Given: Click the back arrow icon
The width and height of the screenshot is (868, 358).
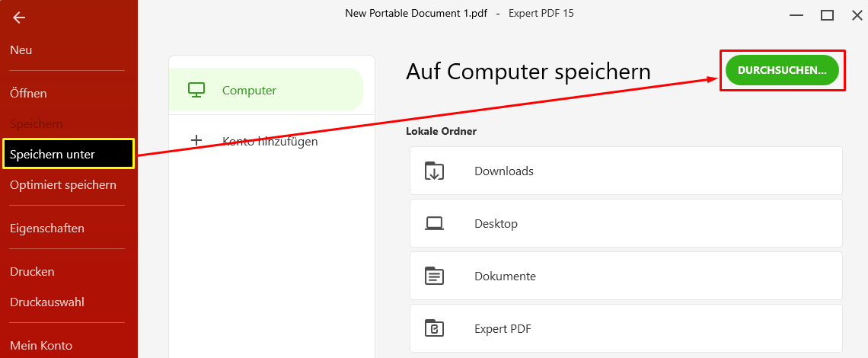Looking at the screenshot, I should [x=19, y=18].
